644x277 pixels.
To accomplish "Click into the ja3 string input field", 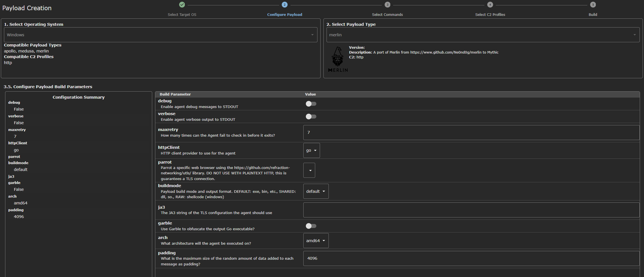I will pyautogui.click(x=471, y=210).
